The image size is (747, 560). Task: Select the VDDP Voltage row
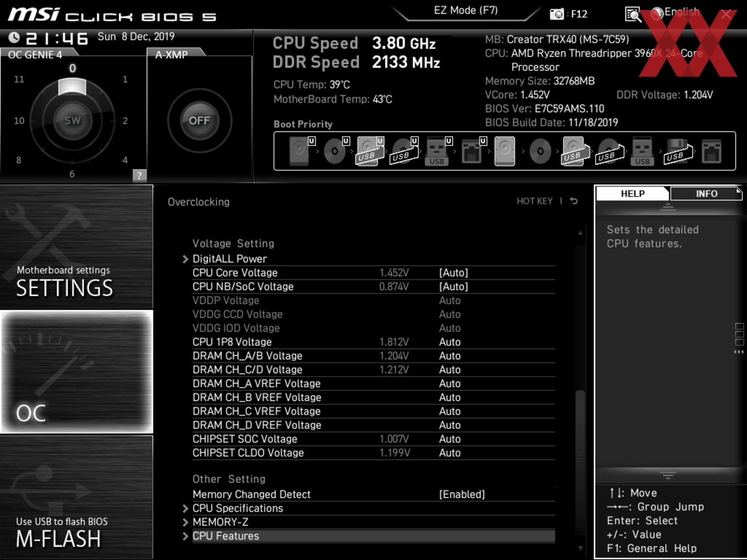[x=374, y=300]
